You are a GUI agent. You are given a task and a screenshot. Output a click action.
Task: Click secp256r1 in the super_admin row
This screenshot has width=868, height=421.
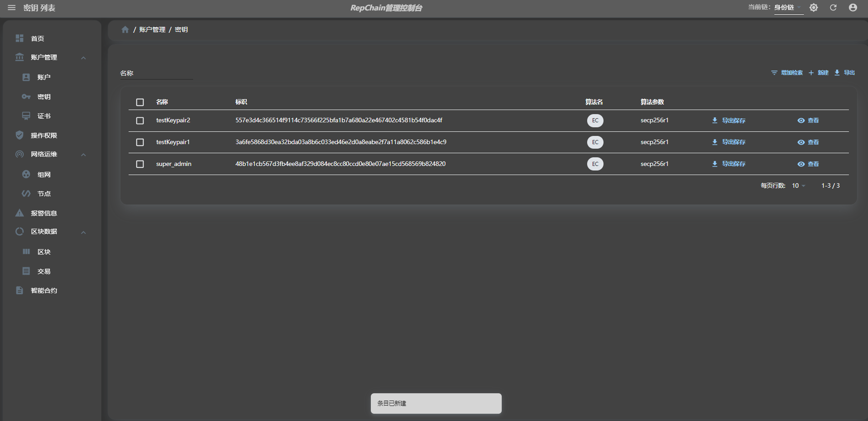pyautogui.click(x=654, y=164)
